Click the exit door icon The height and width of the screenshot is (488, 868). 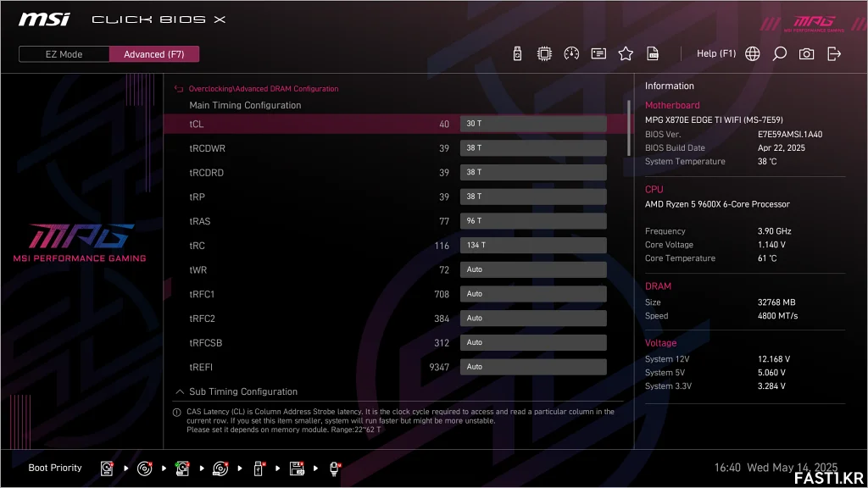point(834,53)
